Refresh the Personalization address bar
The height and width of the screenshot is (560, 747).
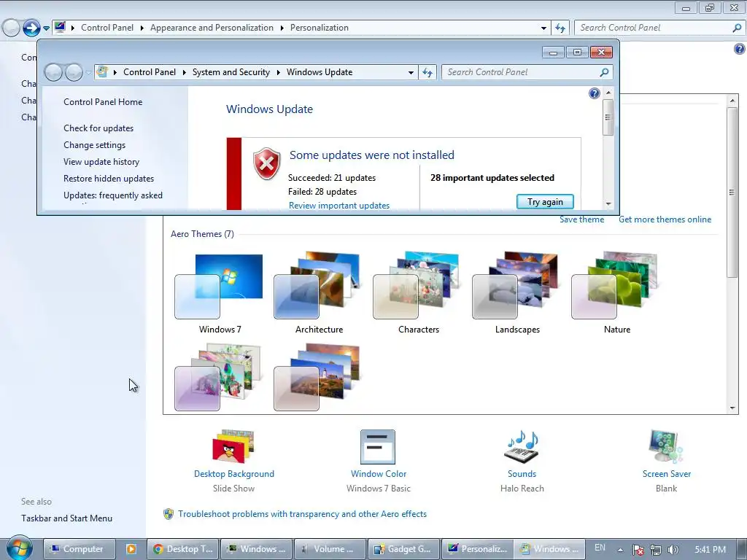coord(560,28)
